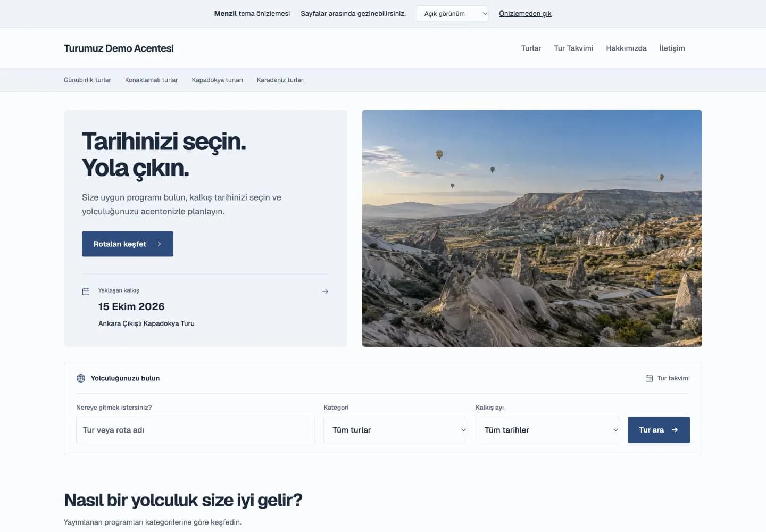Visit the Karadeniz turları category
This screenshot has height=532, width=766.
click(x=280, y=80)
